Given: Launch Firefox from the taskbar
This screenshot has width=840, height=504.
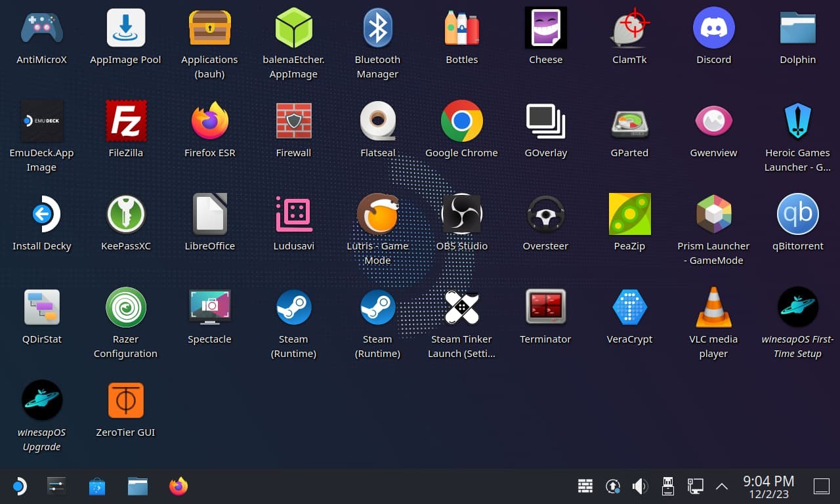Looking at the screenshot, I should (178, 486).
